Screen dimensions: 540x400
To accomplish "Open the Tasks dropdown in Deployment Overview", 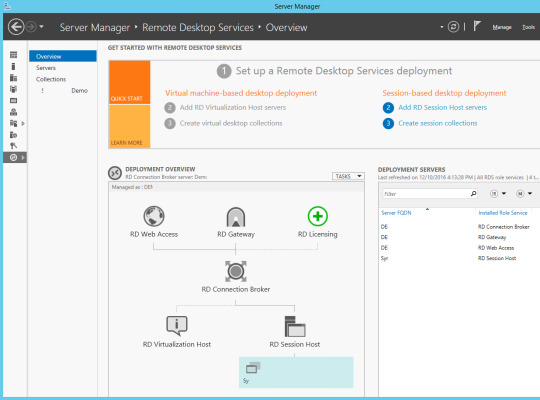I will [x=348, y=176].
